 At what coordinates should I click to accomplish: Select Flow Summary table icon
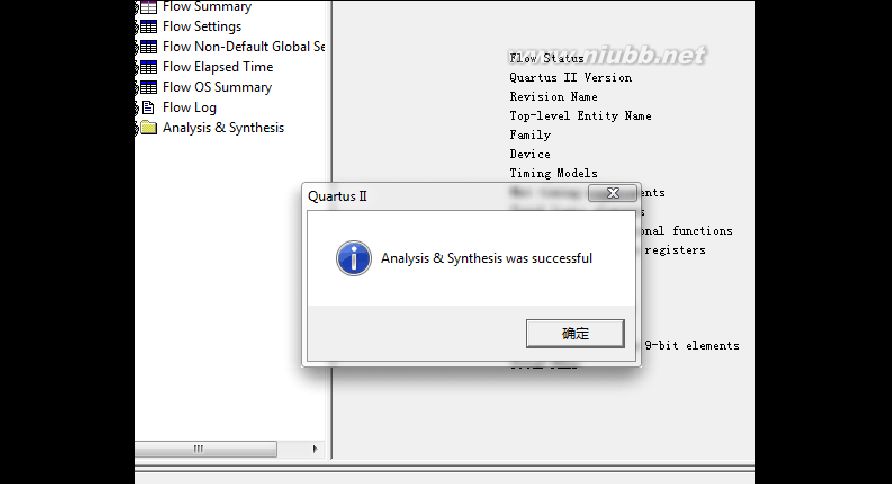(x=148, y=7)
